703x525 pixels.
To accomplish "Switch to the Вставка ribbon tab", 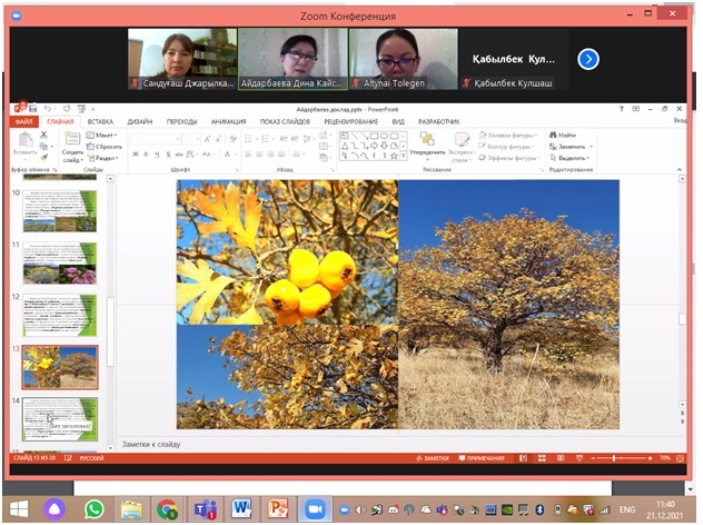I will pos(100,121).
